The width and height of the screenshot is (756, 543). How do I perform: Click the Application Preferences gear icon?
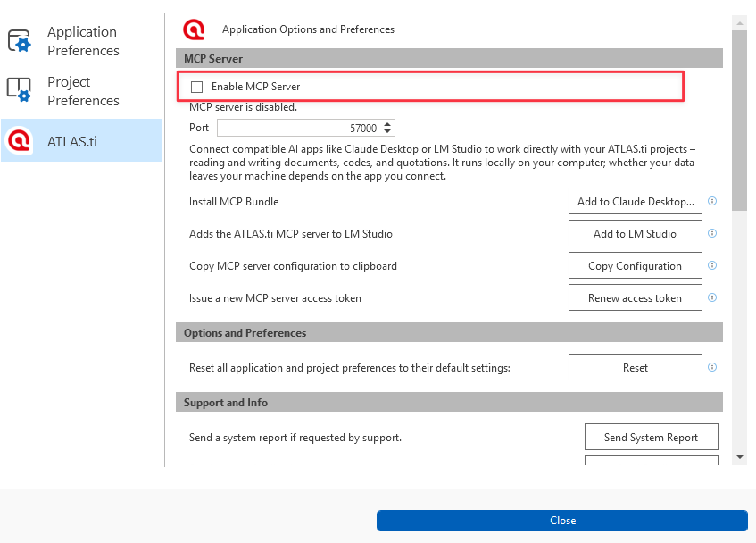pos(20,41)
